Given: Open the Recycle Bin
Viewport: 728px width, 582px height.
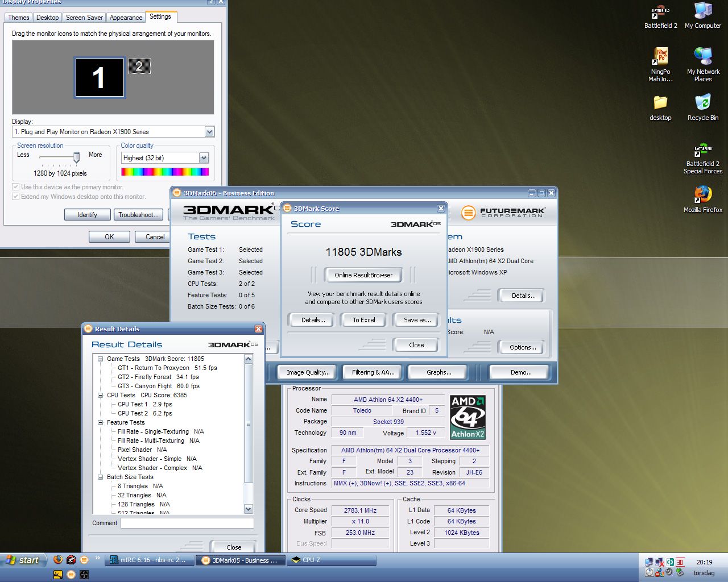Looking at the screenshot, I should point(703,107).
